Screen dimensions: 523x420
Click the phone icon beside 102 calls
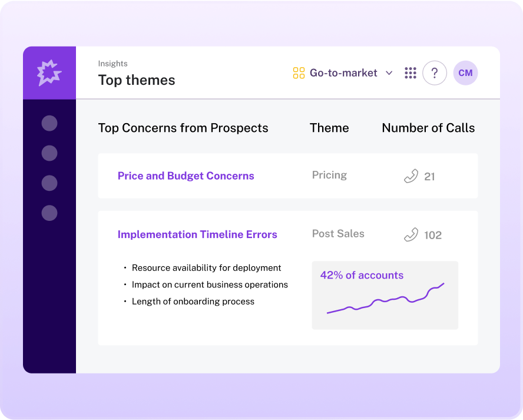click(x=412, y=234)
